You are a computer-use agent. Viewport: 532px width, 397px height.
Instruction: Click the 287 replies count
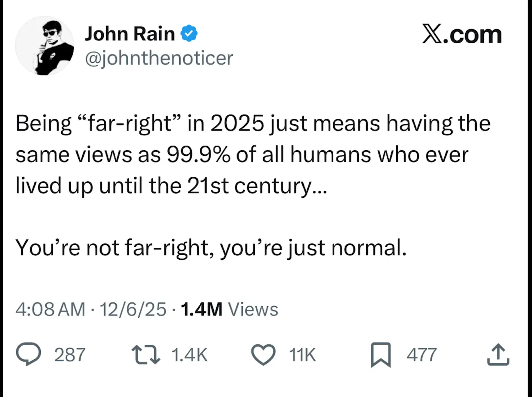coord(70,355)
